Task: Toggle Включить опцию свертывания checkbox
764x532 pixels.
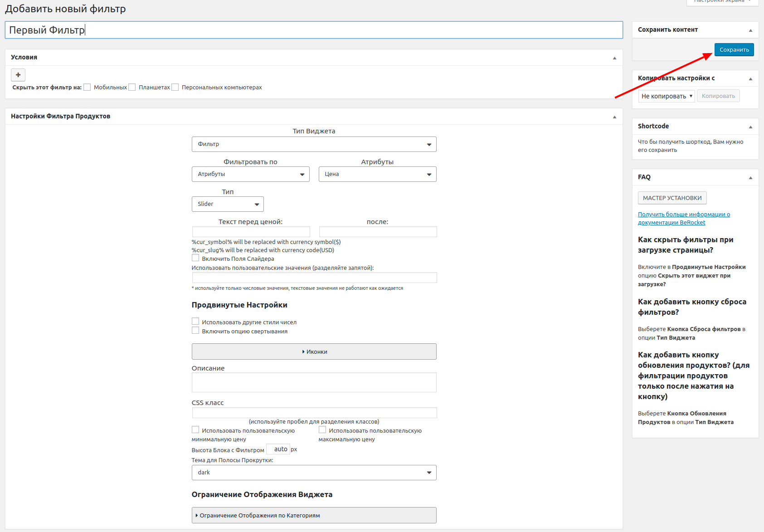Action: tap(195, 331)
